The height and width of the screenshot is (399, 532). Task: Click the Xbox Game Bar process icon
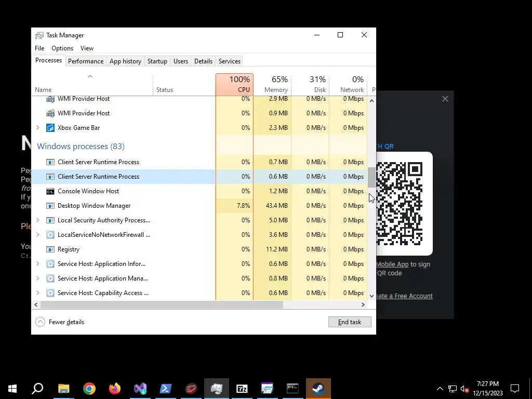[x=50, y=128]
